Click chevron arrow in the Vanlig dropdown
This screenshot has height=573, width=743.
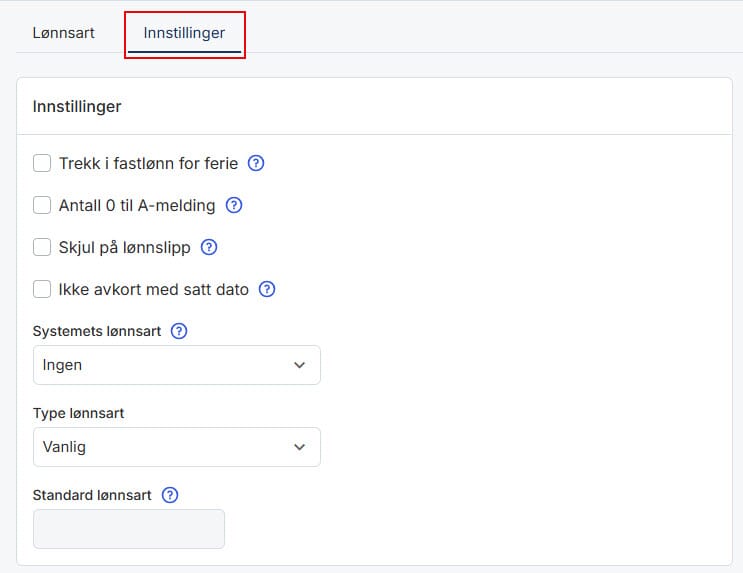(300, 448)
